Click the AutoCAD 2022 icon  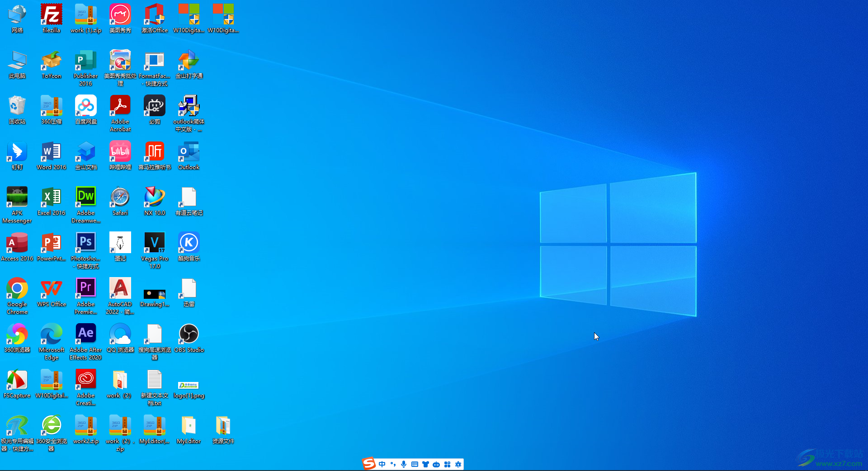tap(120, 289)
